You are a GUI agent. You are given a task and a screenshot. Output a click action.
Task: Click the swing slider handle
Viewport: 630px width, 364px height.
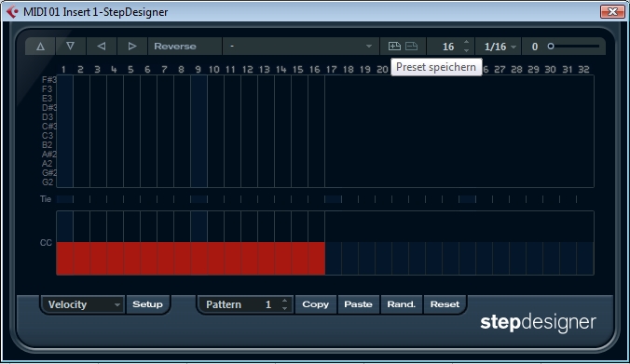[551, 47]
